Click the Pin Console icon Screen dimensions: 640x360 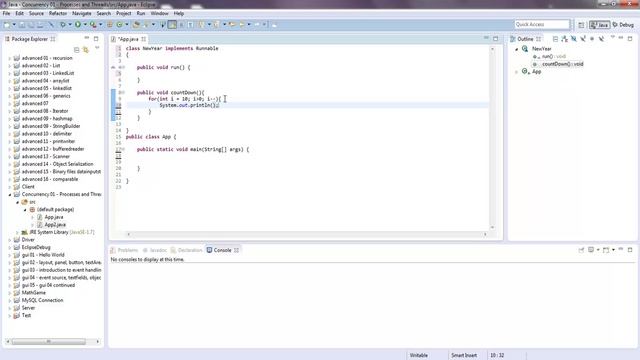[581, 250]
